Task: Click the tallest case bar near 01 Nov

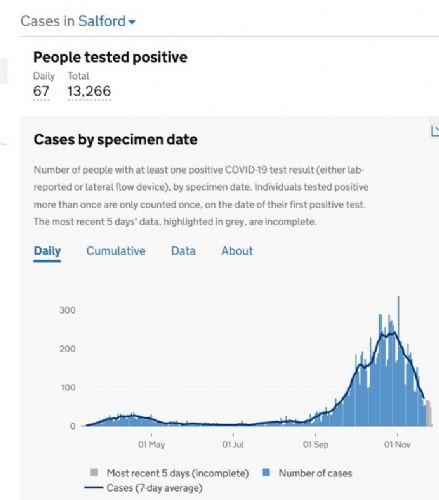Action: 399,361
